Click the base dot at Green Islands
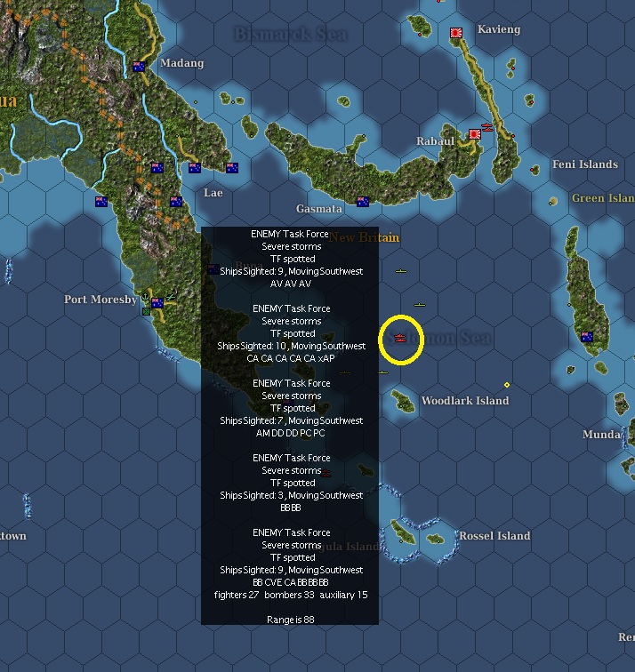Image resolution: width=635 pixels, height=672 pixels. (551, 204)
